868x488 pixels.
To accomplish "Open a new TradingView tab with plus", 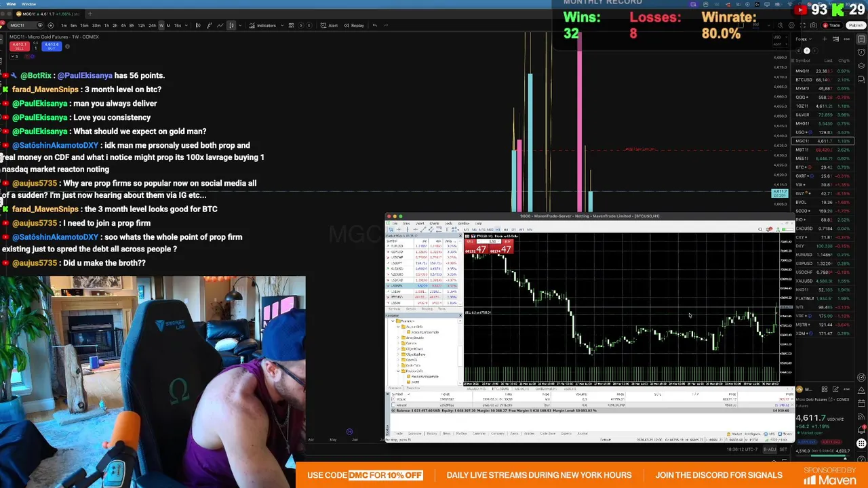I will 90,14.
